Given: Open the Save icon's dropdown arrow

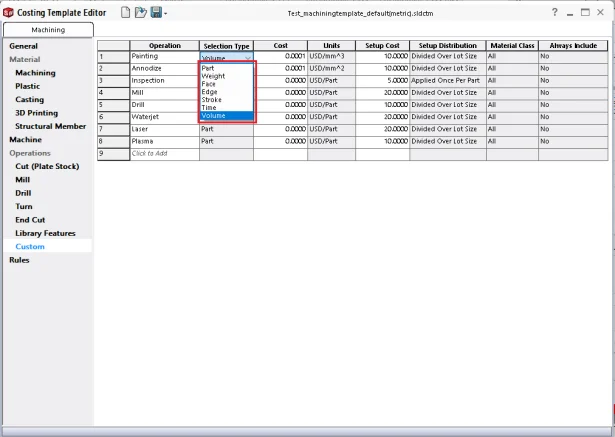Looking at the screenshot, I should tap(166, 14).
